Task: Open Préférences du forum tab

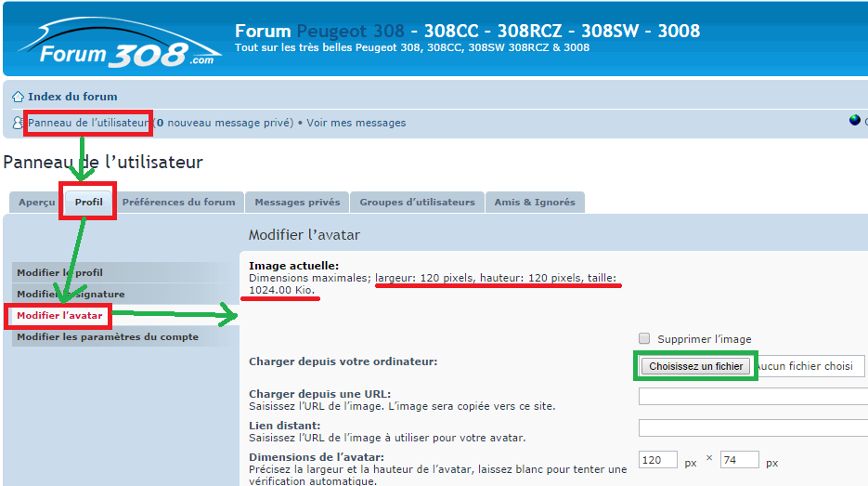Action: (179, 203)
